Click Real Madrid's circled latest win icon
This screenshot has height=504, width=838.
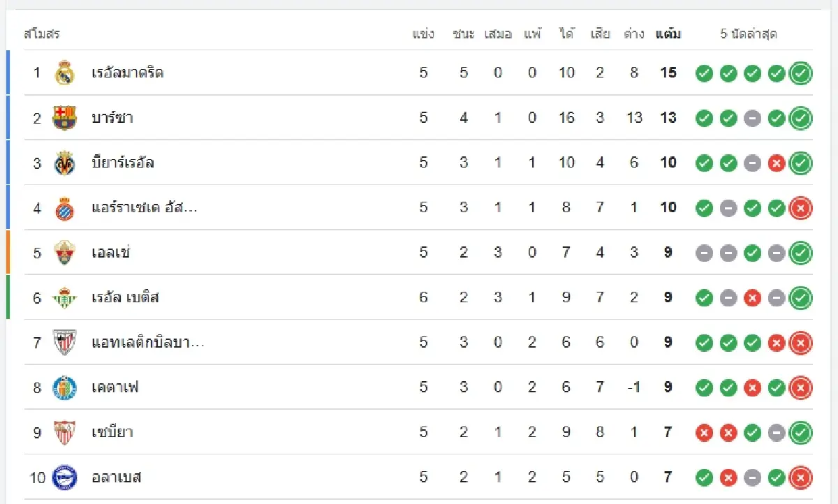coord(800,73)
